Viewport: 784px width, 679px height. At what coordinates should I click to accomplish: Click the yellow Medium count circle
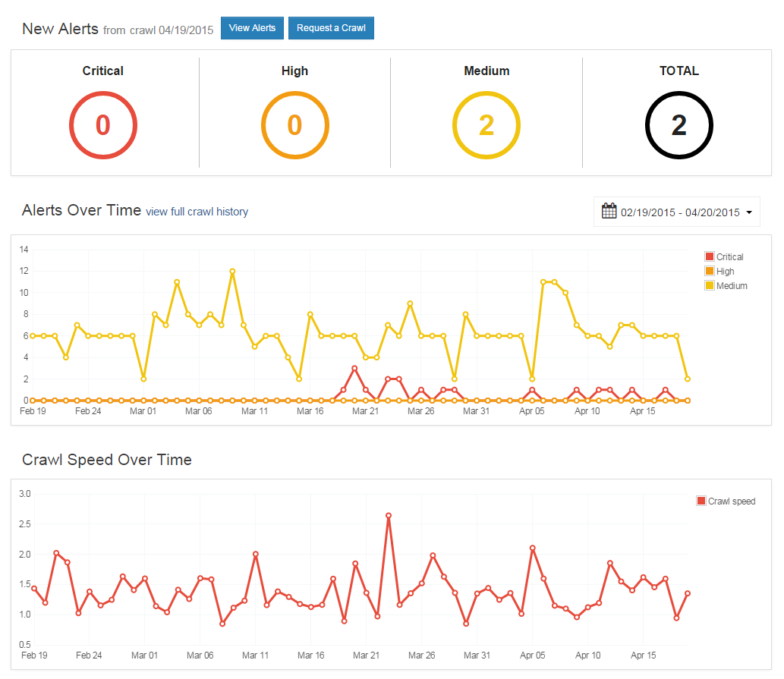pos(486,125)
